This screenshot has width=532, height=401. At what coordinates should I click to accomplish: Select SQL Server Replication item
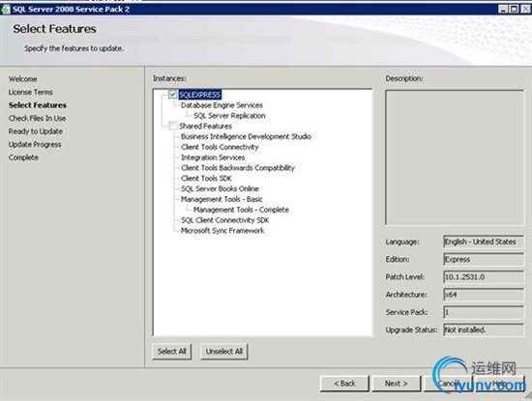(x=229, y=116)
